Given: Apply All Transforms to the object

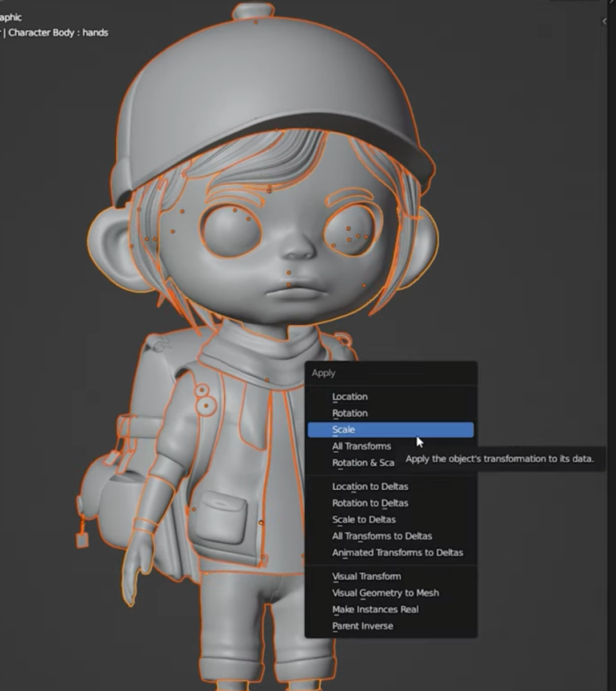Looking at the screenshot, I should 361,446.
